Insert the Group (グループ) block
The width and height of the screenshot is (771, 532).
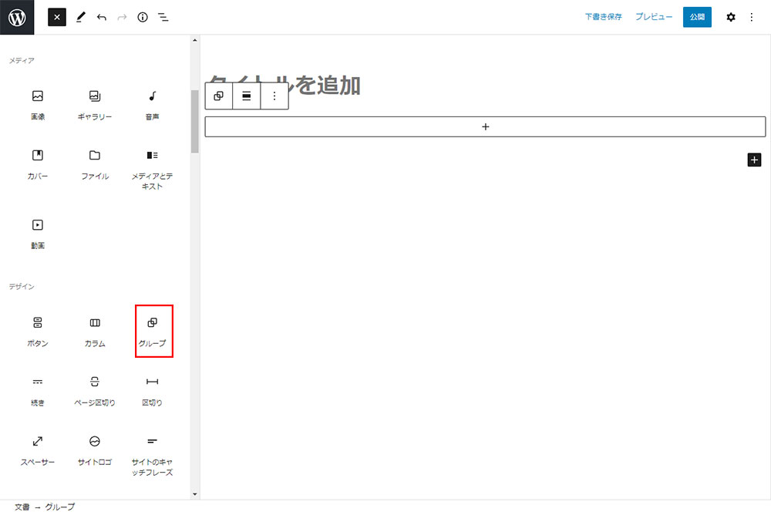click(153, 331)
